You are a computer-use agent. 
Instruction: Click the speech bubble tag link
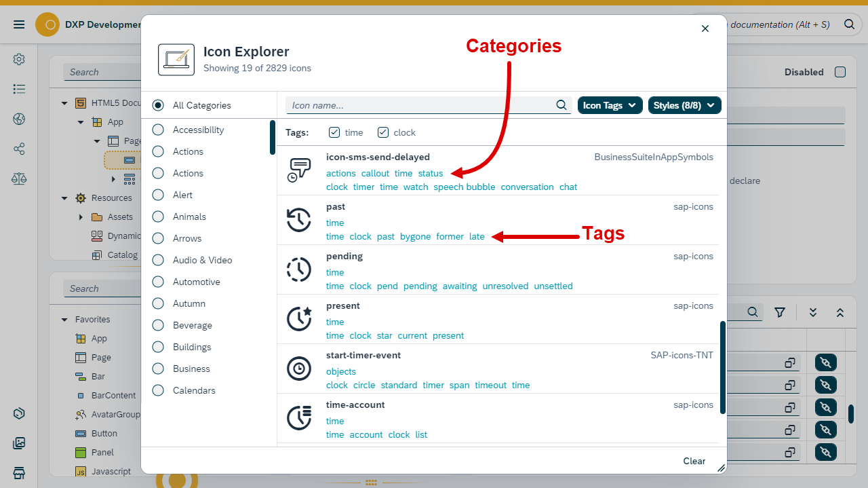465,187
